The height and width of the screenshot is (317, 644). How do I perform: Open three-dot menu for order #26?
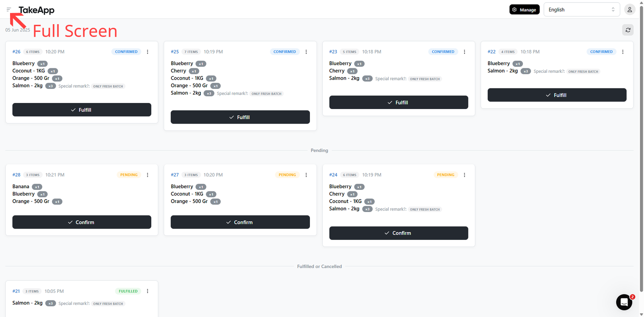point(148,52)
